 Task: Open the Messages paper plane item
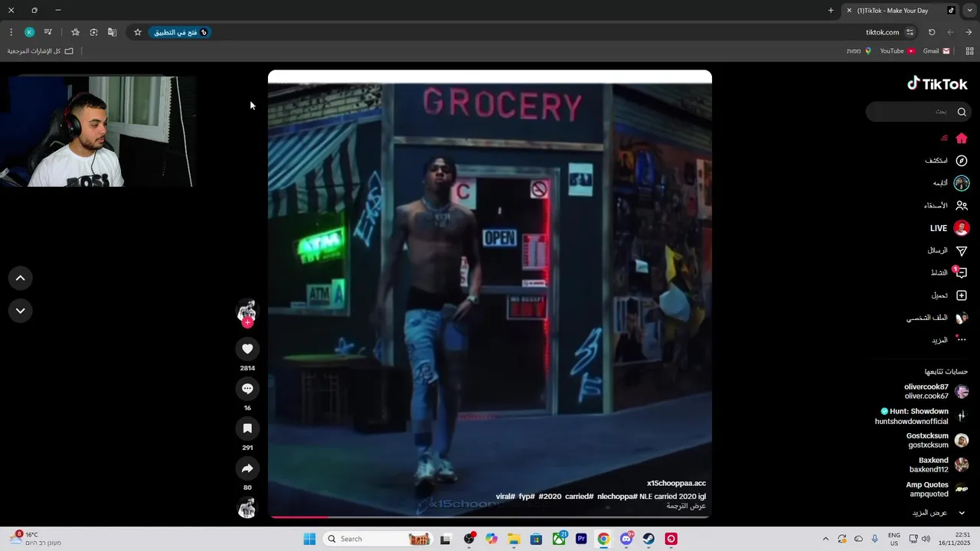(947, 250)
